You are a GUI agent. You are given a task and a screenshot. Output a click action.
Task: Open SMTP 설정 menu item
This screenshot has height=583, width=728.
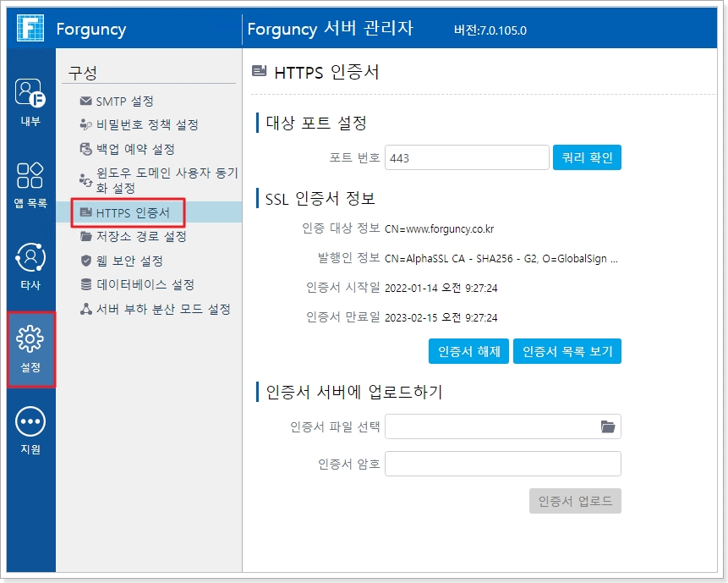pyautogui.click(x=124, y=102)
